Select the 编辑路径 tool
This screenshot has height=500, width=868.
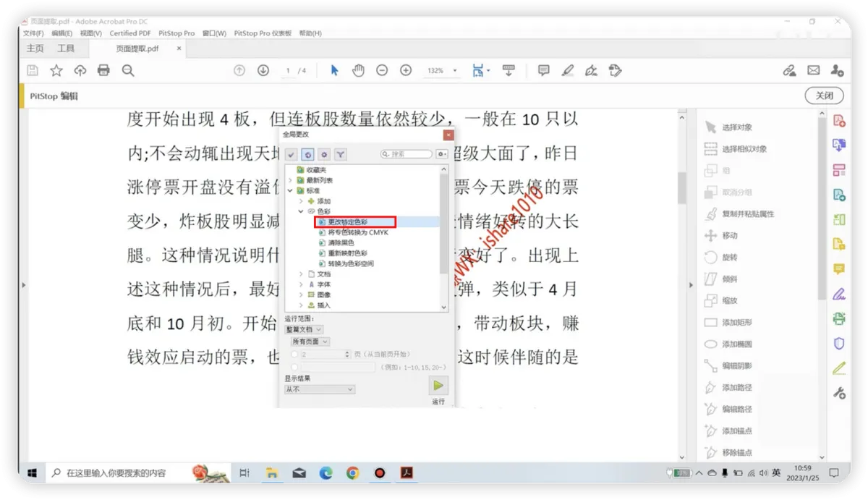728,409
